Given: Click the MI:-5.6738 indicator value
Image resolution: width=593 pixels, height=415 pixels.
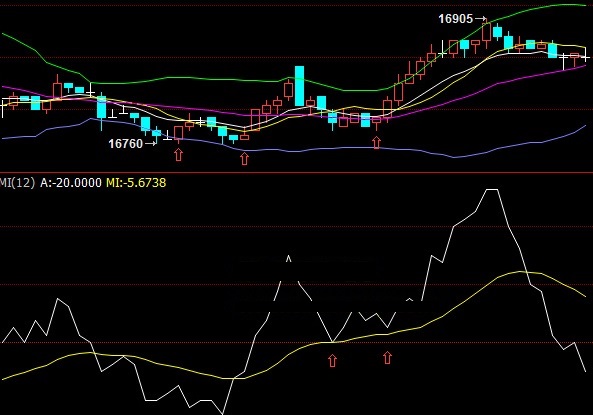Looking at the screenshot, I should point(136,183).
